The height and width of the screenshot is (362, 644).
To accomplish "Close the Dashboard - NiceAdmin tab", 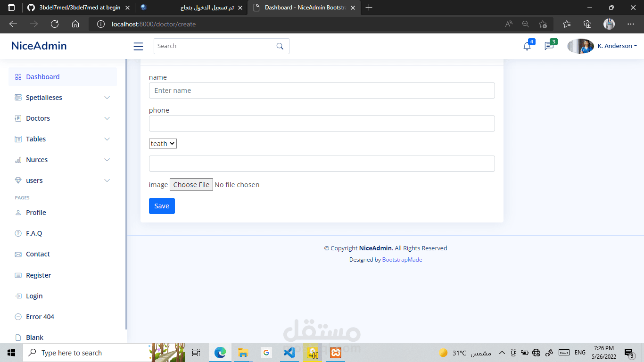I will click(354, 8).
